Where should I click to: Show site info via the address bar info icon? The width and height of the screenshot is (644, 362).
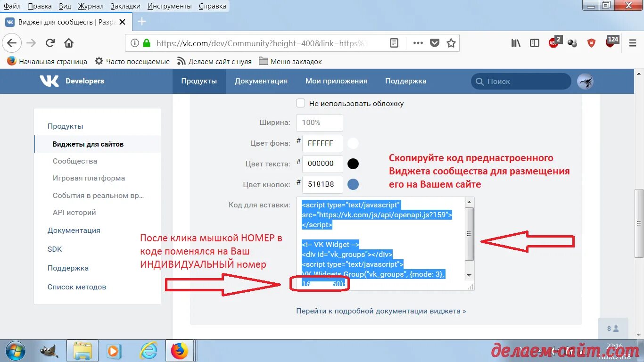135,43
